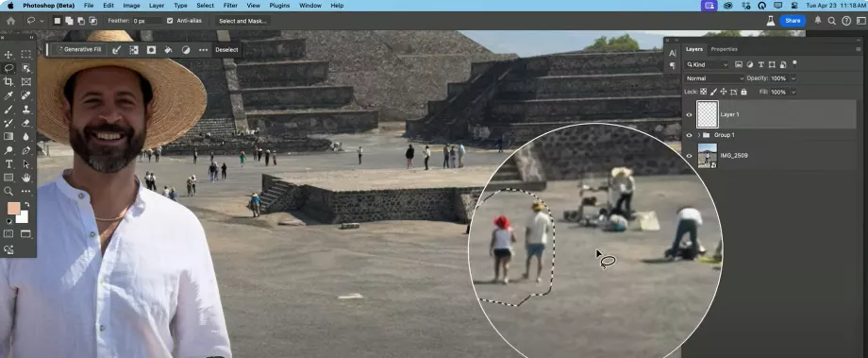
Task: Click Transform Selection in contextual taskbar
Action: 133,49
